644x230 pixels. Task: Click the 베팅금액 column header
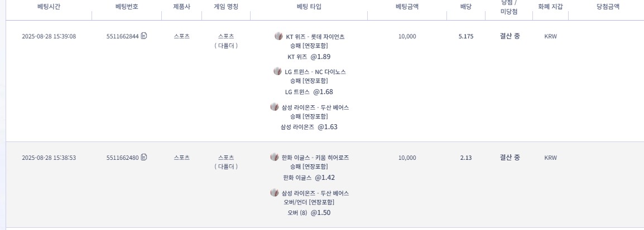click(407, 7)
